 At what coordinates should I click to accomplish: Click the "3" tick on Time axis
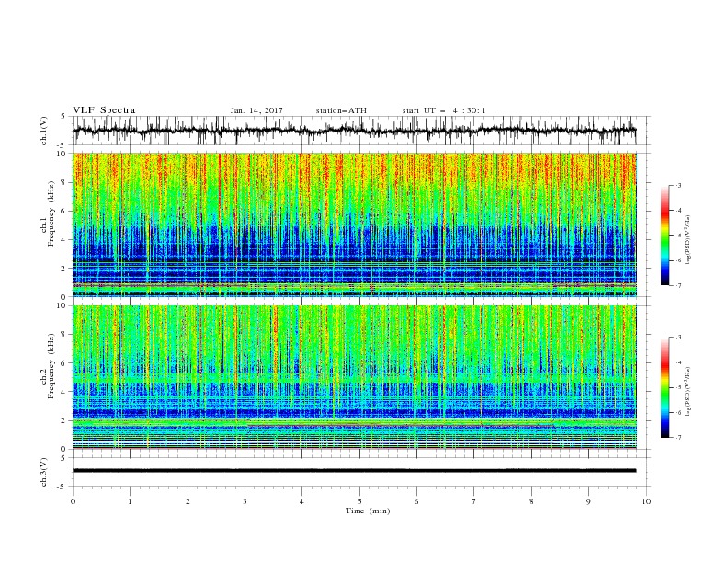[245, 501]
